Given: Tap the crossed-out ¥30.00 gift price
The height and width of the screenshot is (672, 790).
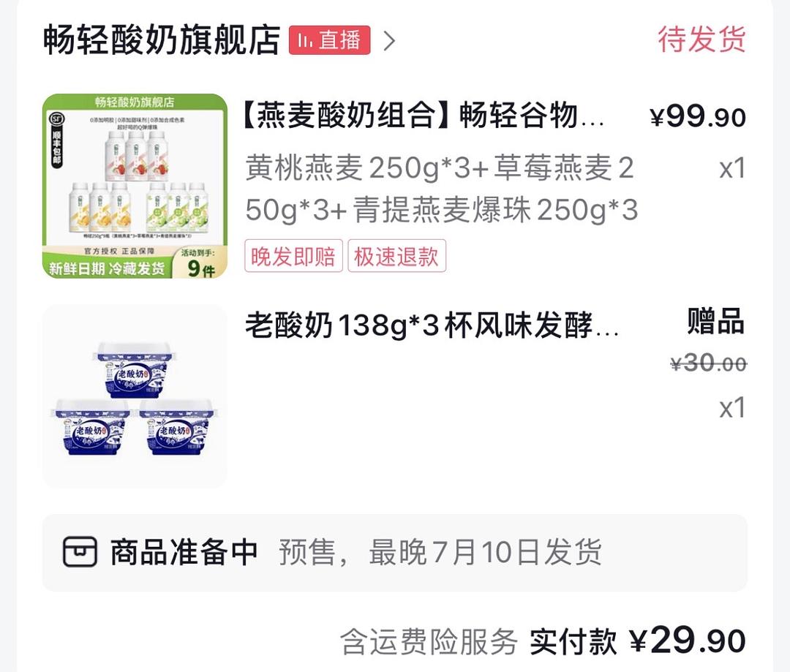Looking at the screenshot, I should 708,363.
